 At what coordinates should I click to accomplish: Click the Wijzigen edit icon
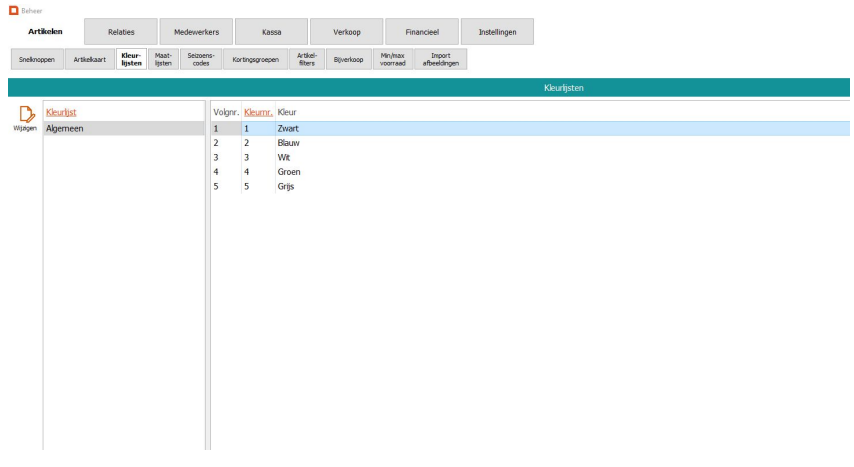pyautogui.click(x=26, y=116)
